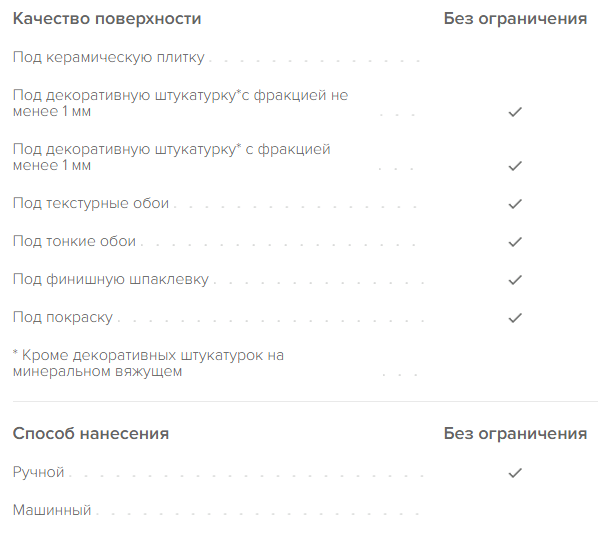This screenshot has width=614, height=535.
Task: Select the 'Под финишную шпаклевку' row label
Action: point(110,280)
